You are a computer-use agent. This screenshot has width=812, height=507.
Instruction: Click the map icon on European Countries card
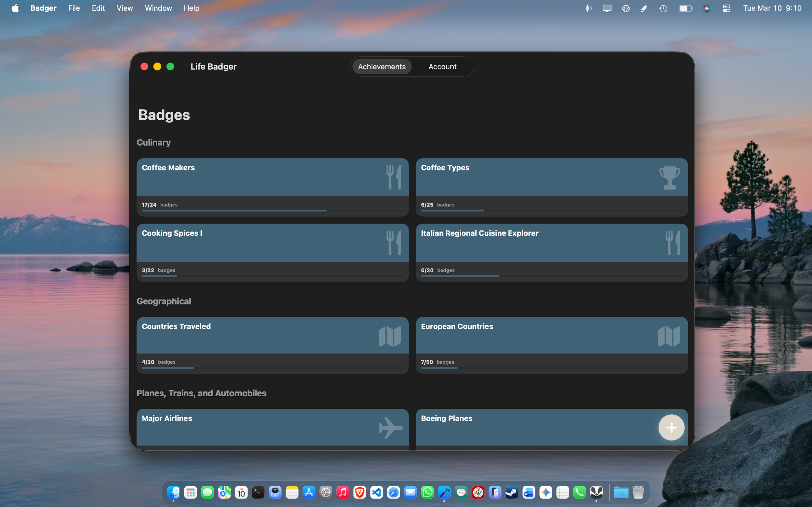[670, 336]
